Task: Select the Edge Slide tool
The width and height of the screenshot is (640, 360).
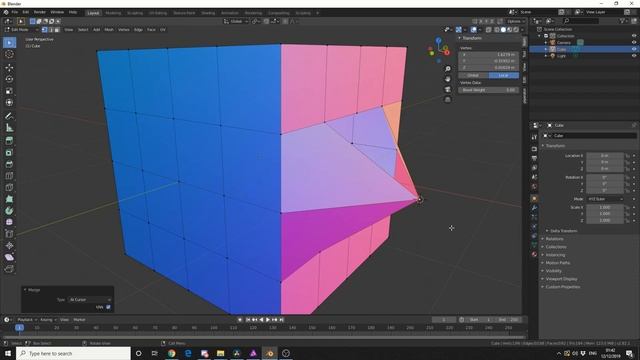Action: 9,234
